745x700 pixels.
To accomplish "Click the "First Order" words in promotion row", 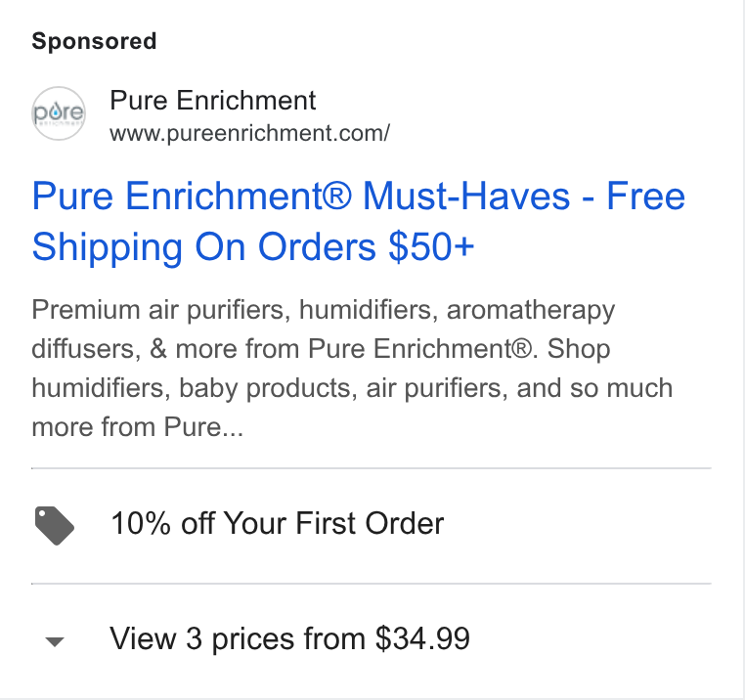I will 371,524.
